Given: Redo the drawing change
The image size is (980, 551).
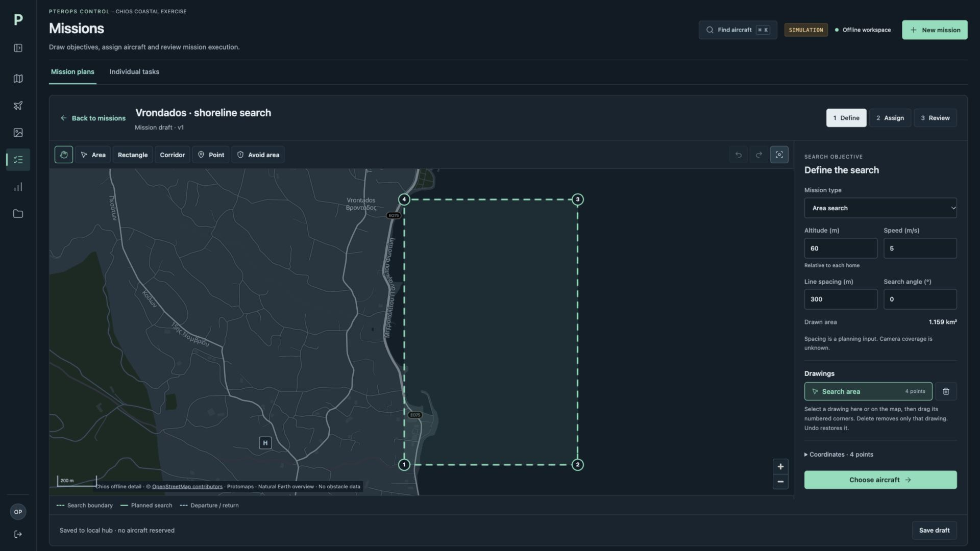Looking at the screenshot, I should 759,155.
